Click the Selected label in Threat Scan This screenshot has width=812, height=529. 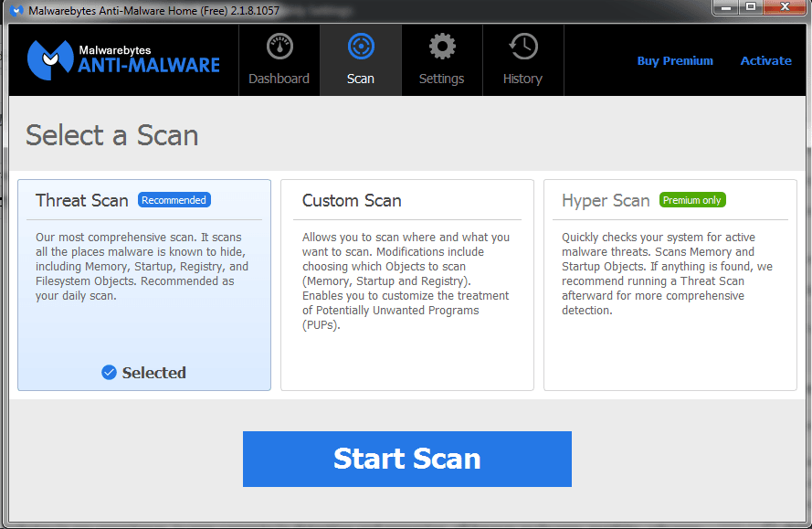(x=153, y=373)
